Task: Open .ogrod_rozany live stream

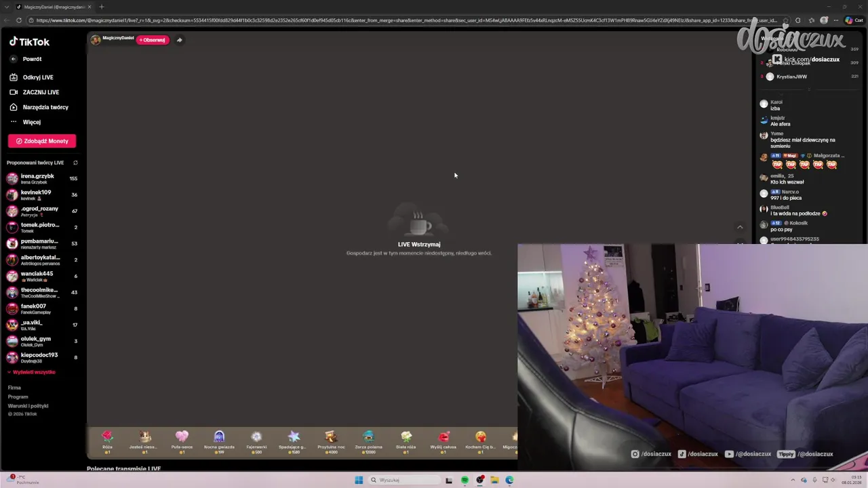Action: pyautogui.click(x=42, y=211)
